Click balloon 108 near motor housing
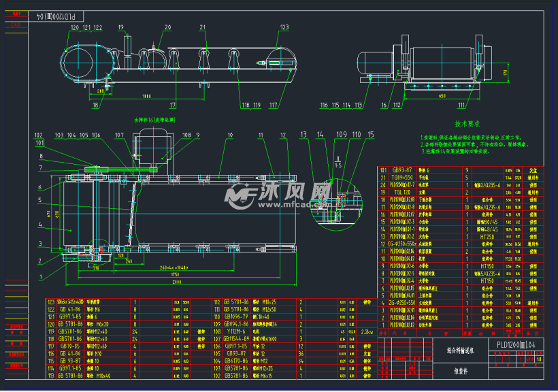The image size is (558, 392). pos(186,133)
